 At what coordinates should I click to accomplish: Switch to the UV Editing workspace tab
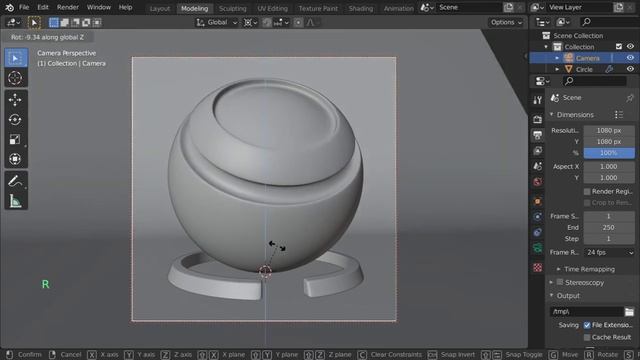pos(272,8)
